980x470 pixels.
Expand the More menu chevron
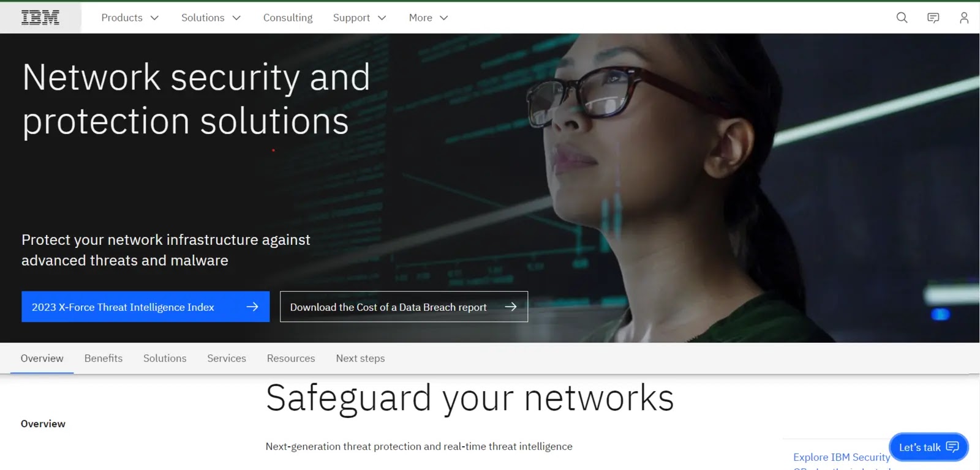point(444,18)
